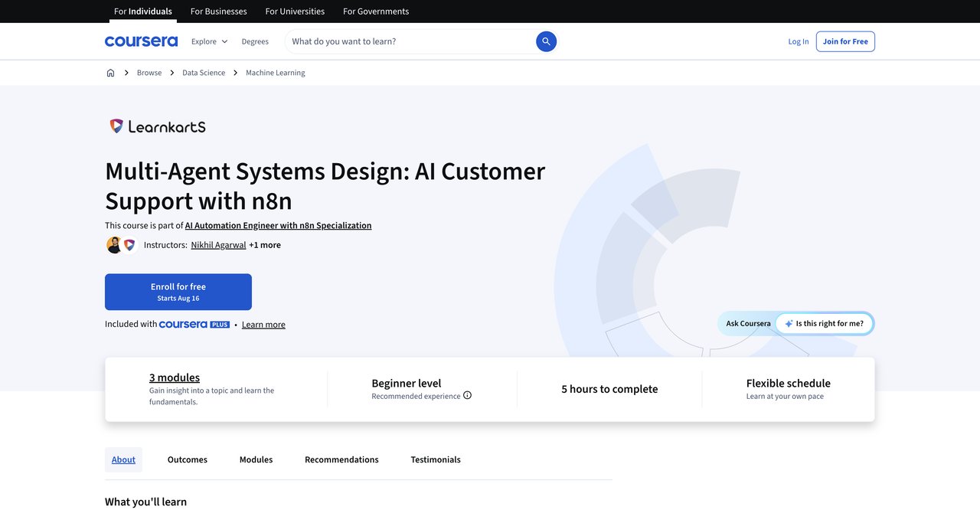
Task: Click the 'What you'll learn' heading
Action: coord(145,502)
